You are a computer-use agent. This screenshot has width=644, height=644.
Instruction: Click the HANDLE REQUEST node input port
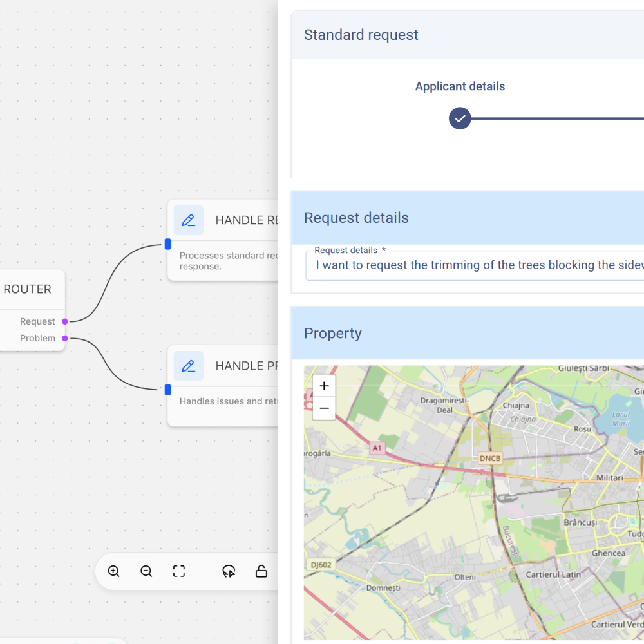(167, 244)
